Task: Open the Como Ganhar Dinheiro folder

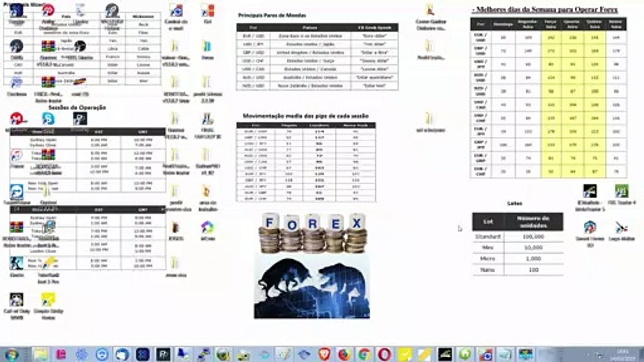Action: 429,17
